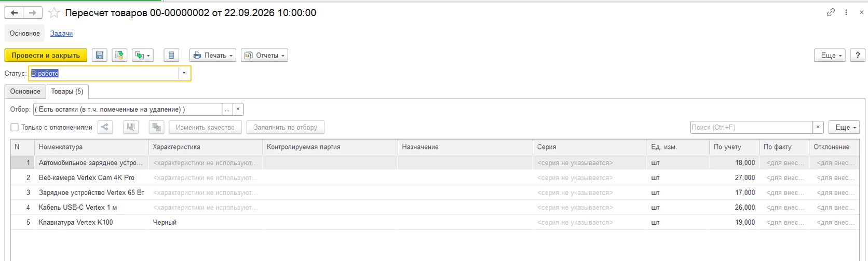Add document to favorites with the star

pos(54,12)
